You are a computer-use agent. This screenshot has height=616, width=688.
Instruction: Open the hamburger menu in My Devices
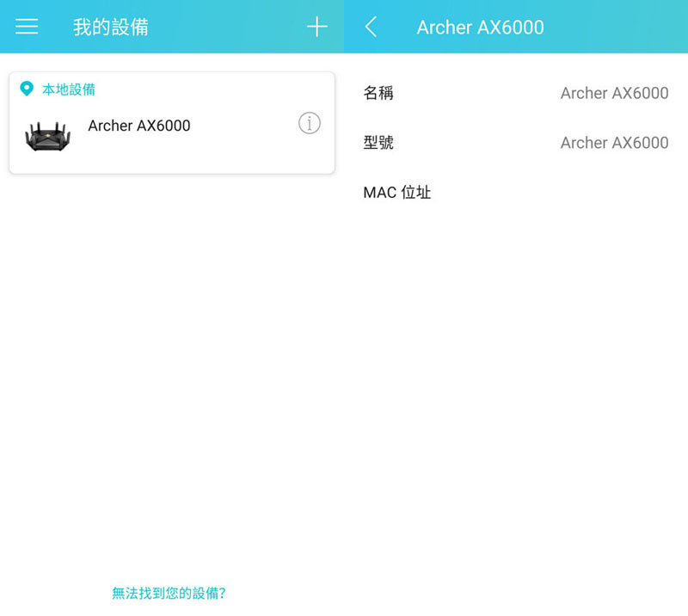pos(27,27)
